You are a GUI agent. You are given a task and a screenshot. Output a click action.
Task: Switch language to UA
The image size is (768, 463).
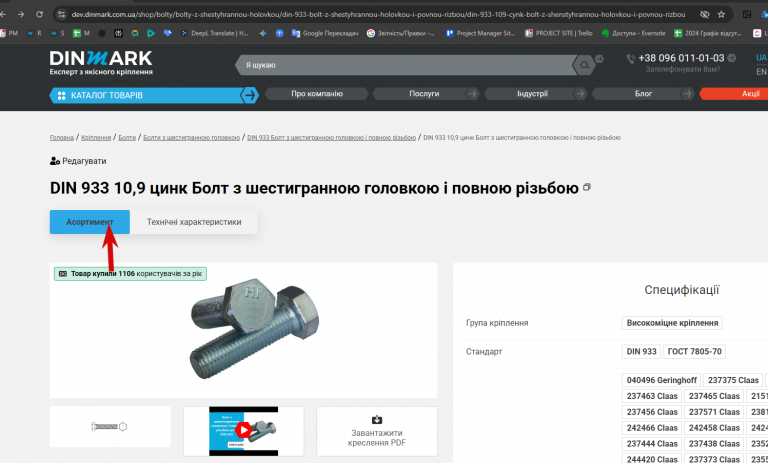click(761, 58)
